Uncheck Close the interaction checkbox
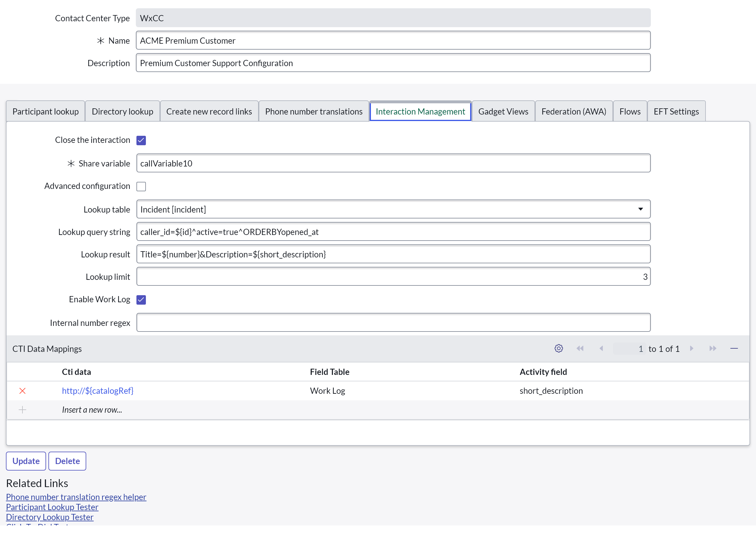756x552 pixels. click(141, 140)
